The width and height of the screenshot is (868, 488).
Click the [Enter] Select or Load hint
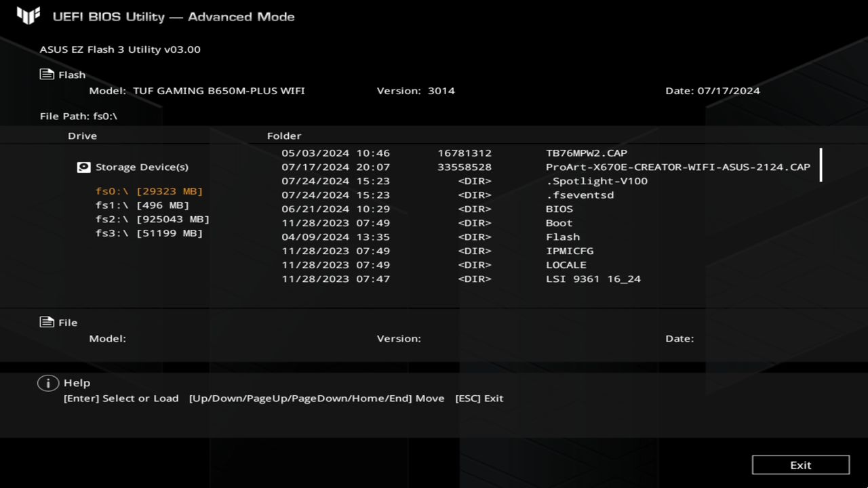pos(121,399)
